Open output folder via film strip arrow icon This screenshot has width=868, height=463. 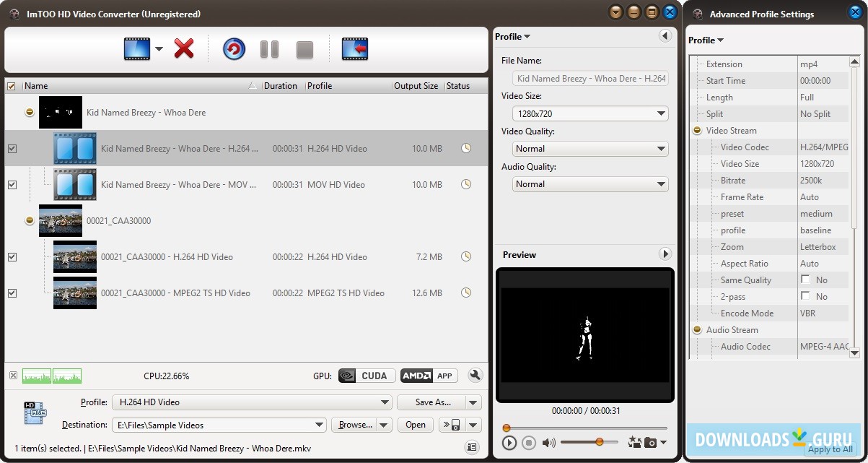(x=354, y=48)
